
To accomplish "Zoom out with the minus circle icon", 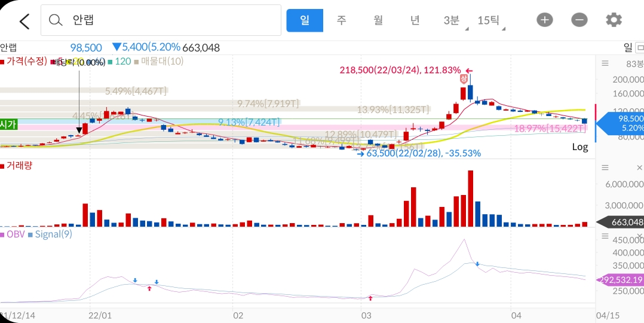I will click(x=579, y=20).
